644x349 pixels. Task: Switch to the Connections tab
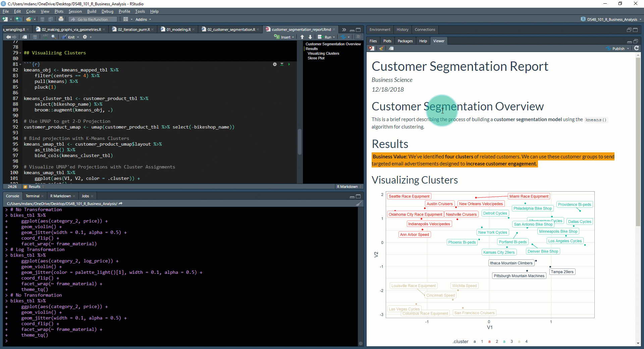(425, 30)
